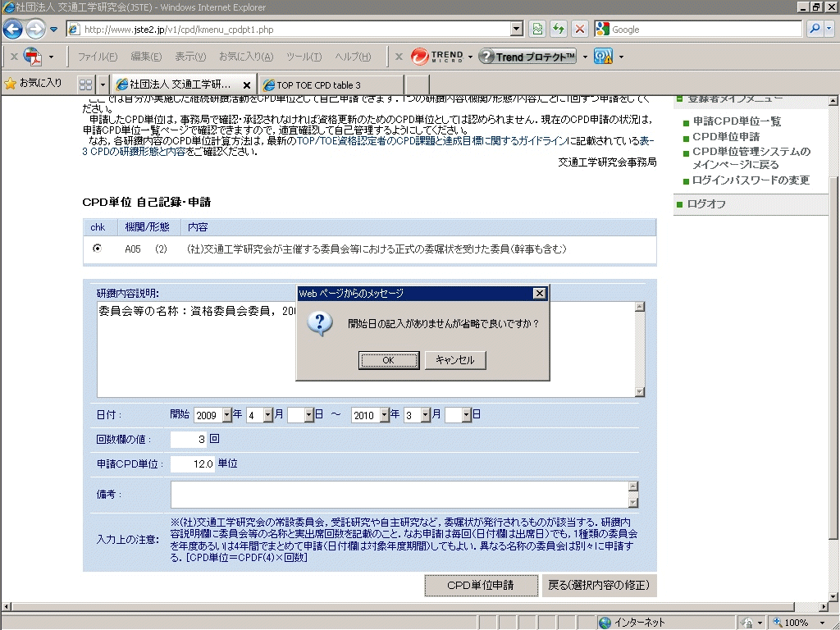Close the Trend Micro toolbar with X
The width and height of the screenshot is (840, 630).
pos(399,57)
